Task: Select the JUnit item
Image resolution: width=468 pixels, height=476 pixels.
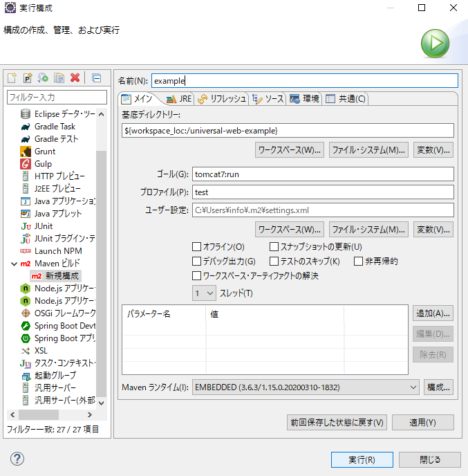Action: [37, 226]
